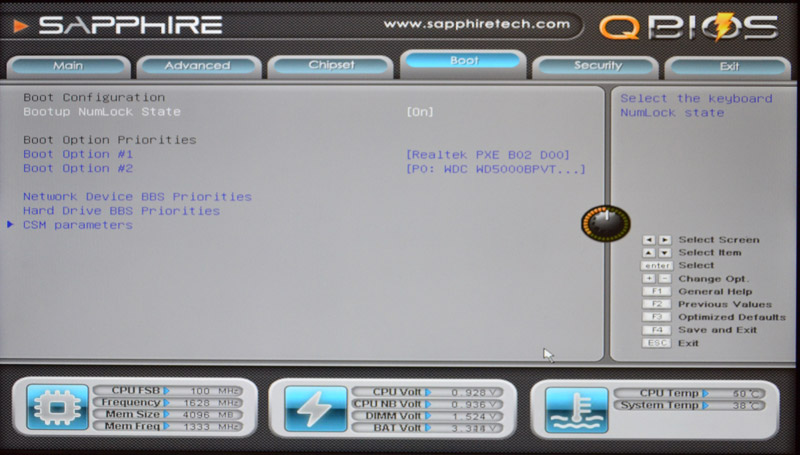Click the F1 General Help key
Viewport: 800px width, 455px height.
657,291
